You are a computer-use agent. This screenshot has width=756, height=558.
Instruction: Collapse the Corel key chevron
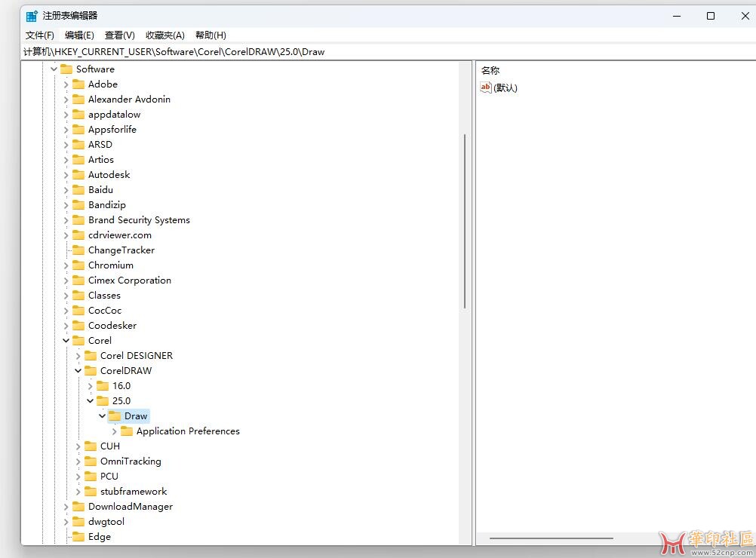pos(66,341)
